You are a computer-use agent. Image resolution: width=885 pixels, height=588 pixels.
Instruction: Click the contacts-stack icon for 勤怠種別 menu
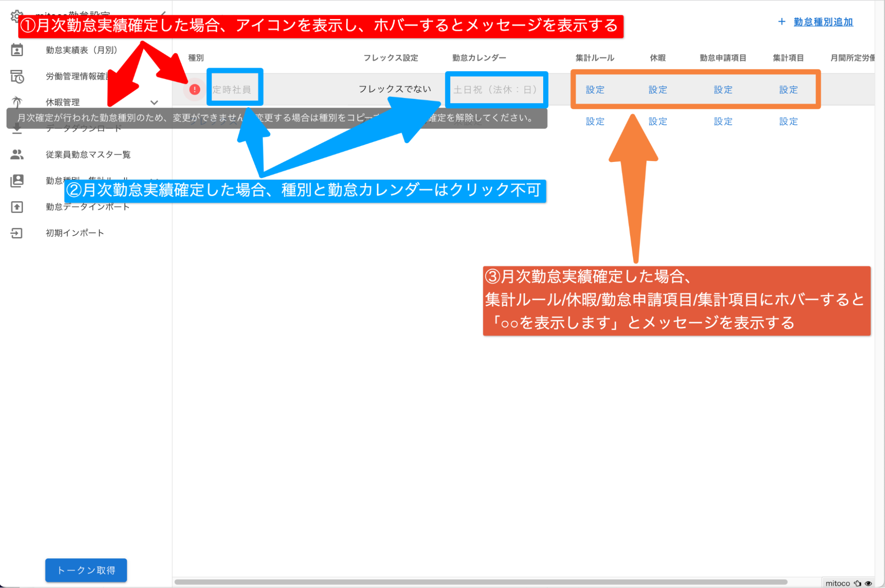pyautogui.click(x=17, y=181)
